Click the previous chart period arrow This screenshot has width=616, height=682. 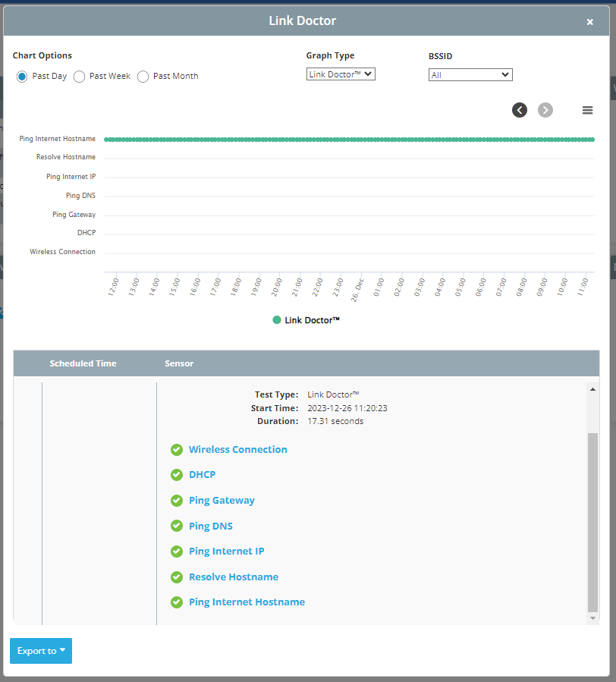coord(520,110)
